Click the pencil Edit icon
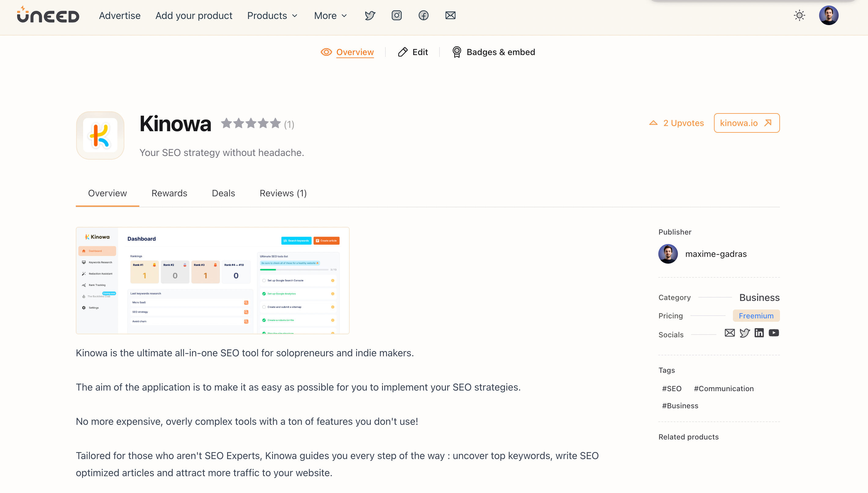Image resolution: width=868 pixels, height=493 pixels. point(403,52)
